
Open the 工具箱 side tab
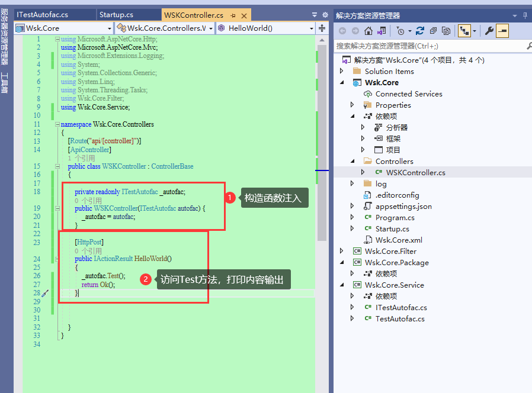[x=4, y=82]
